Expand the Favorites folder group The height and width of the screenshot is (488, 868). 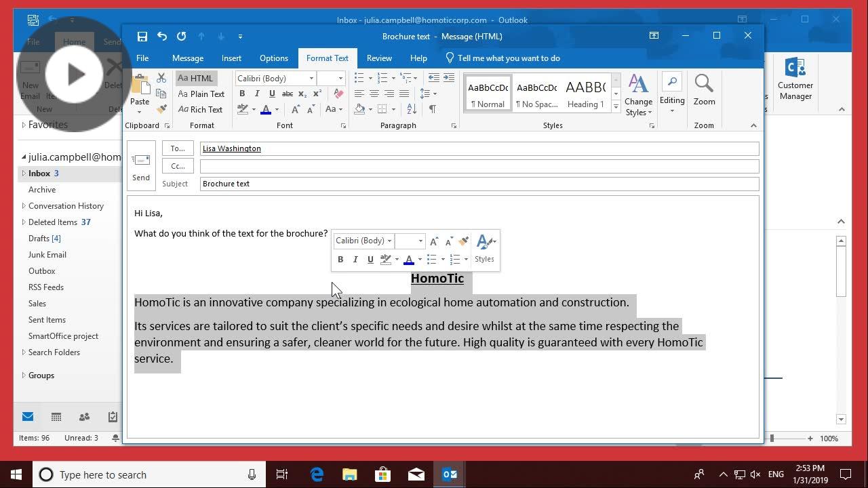(24, 125)
